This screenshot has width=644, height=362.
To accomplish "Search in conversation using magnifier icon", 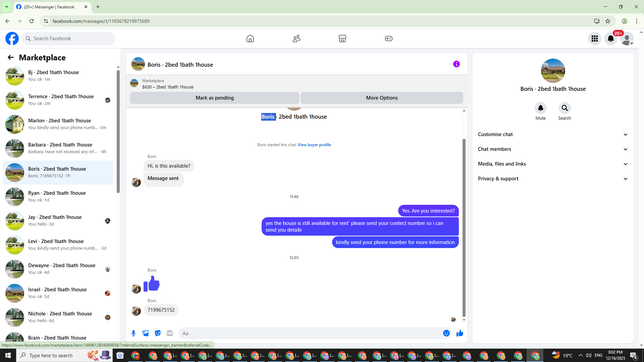I will point(565,108).
